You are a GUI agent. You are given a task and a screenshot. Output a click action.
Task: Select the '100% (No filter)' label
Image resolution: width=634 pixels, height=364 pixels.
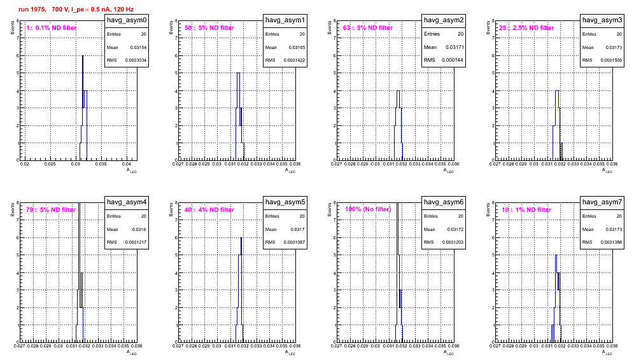pos(369,209)
